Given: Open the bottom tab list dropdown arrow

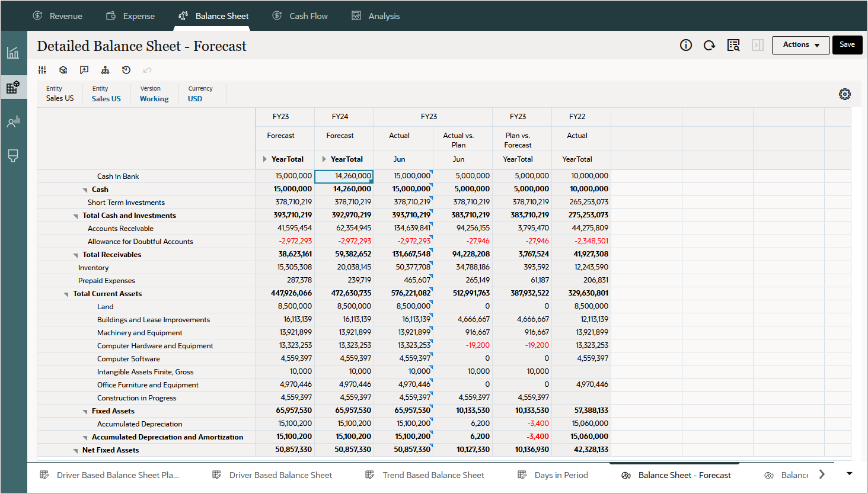Looking at the screenshot, I should pos(850,474).
